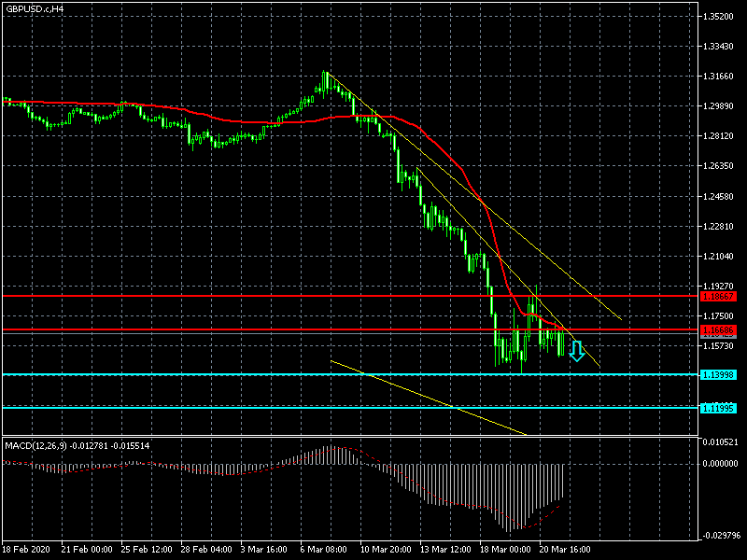Screen dimensions: 747x560
Task: Click the 6 Mar 08:00 time label
Action: [x=324, y=549]
